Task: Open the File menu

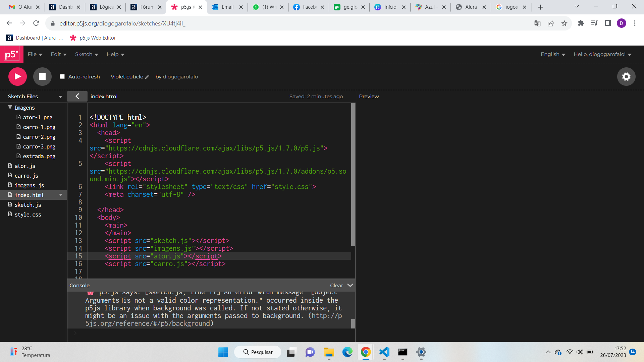Action: [x=34, y=54]
